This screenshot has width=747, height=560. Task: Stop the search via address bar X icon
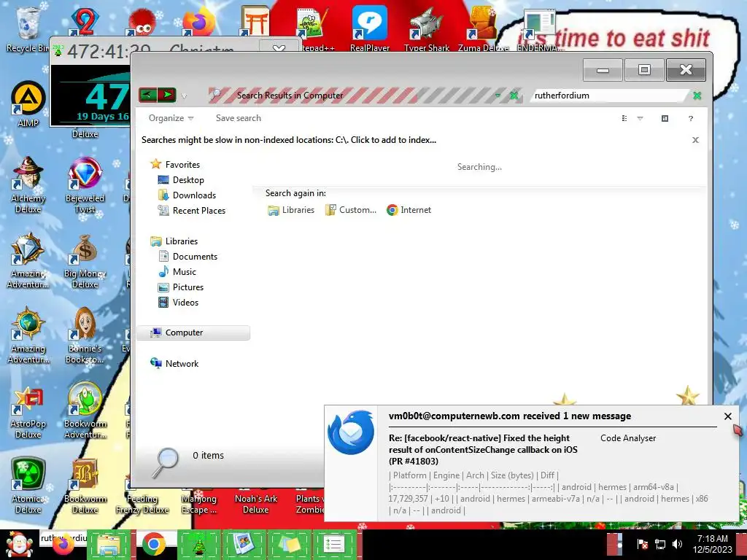coord(514,96)
